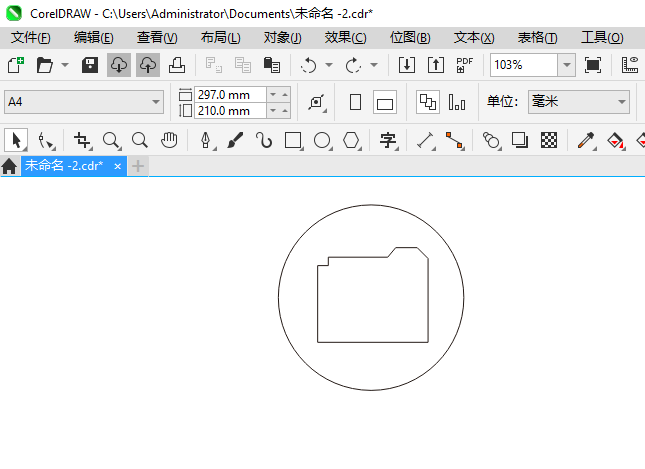
Task: Select the Artistic Media brush tool
Action: pyautogui.click(x=235, y=141)
